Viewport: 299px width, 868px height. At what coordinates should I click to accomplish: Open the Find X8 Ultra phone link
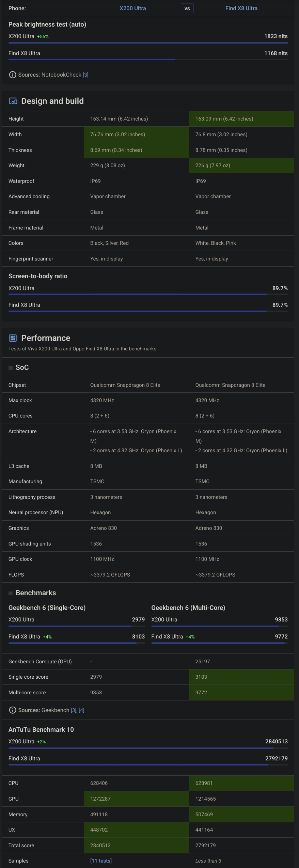pyautogui.click(x=241, y=8)
